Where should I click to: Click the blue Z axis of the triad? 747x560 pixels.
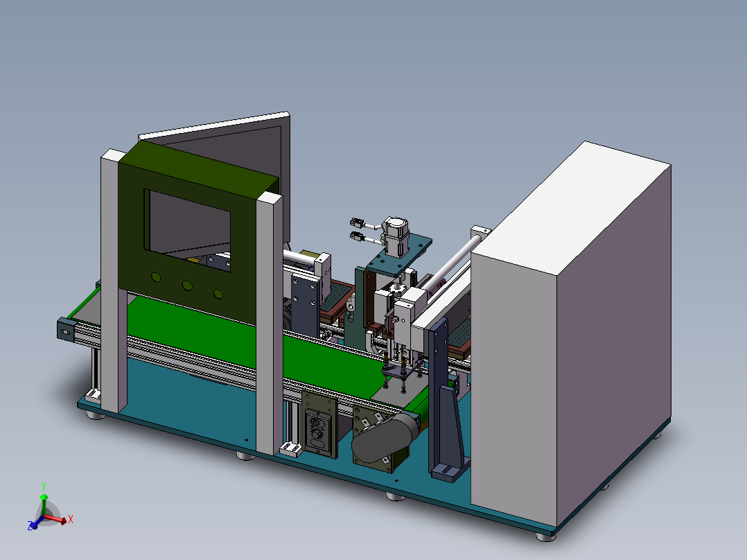click(x=36, y=523)
